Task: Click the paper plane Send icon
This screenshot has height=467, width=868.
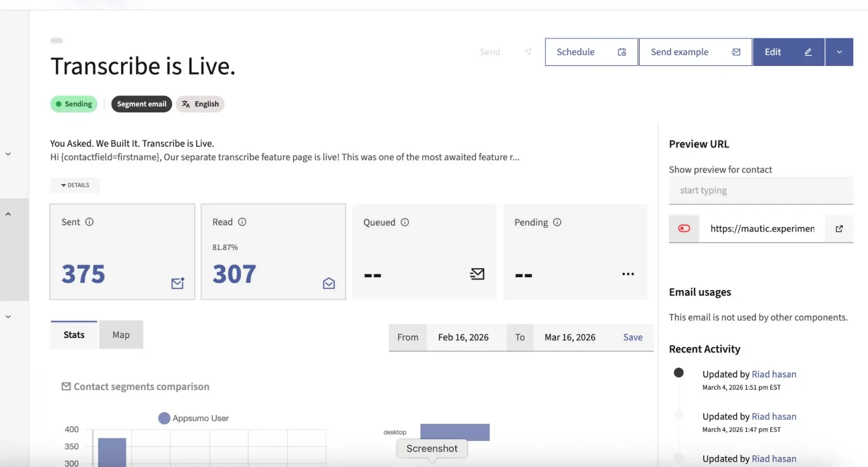Action: pos(528,52)
